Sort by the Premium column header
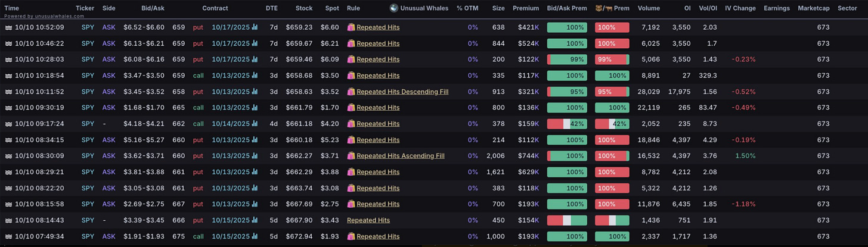This screenshot has width=868, height=247. [526, 8]
